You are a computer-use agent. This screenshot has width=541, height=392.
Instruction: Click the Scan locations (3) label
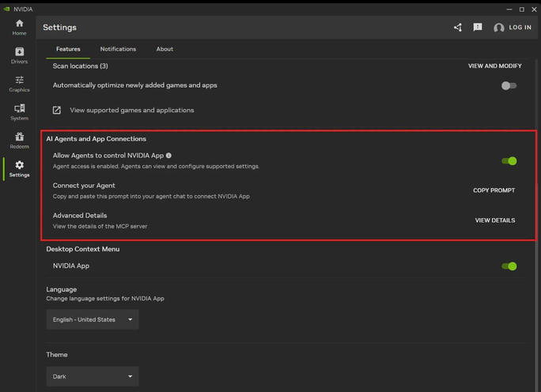tap(81, 66)
